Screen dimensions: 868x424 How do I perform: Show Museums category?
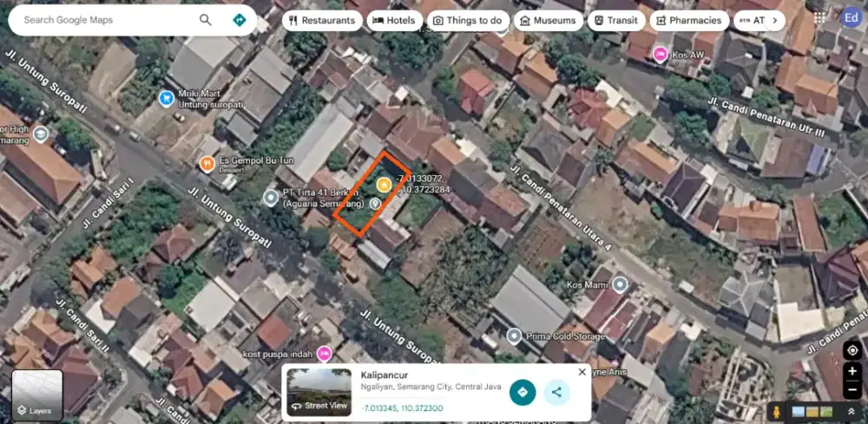(x=548, y=21)
